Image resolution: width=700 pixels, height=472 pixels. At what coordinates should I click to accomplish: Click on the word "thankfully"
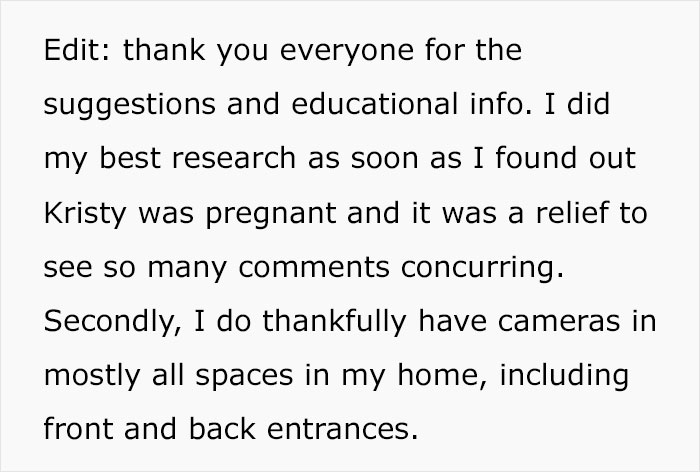click(x=334, y=322)
